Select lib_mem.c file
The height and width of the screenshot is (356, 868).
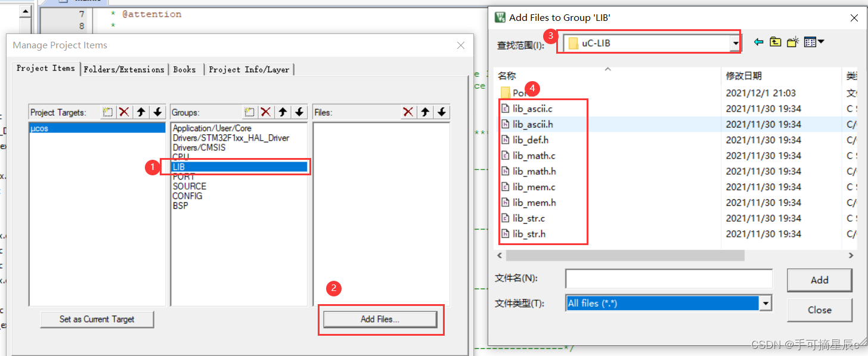[528, 187]
